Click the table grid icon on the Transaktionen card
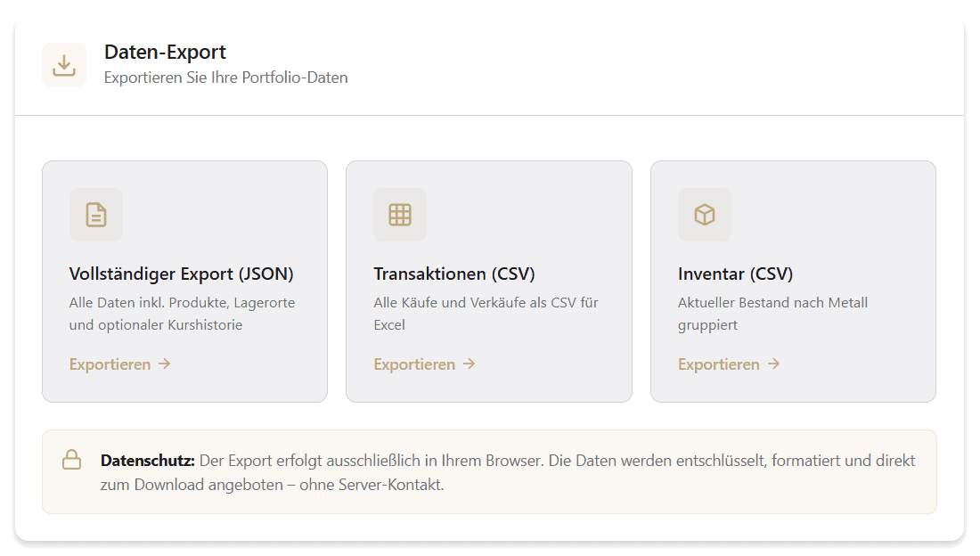The width and height of the screenshot is (980, 556). click(400, 214)
